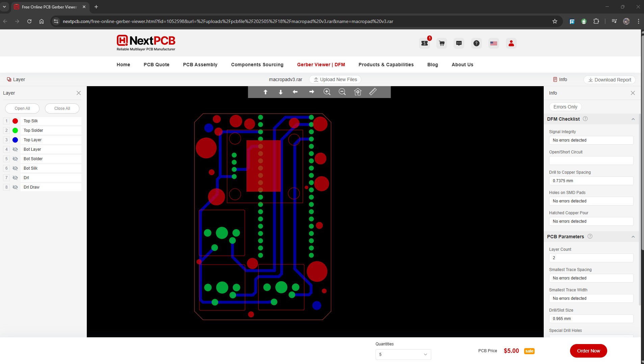Click the zoom in magnifier icon
This screenshot has height=364, width=644.
[x=327, y=92]
